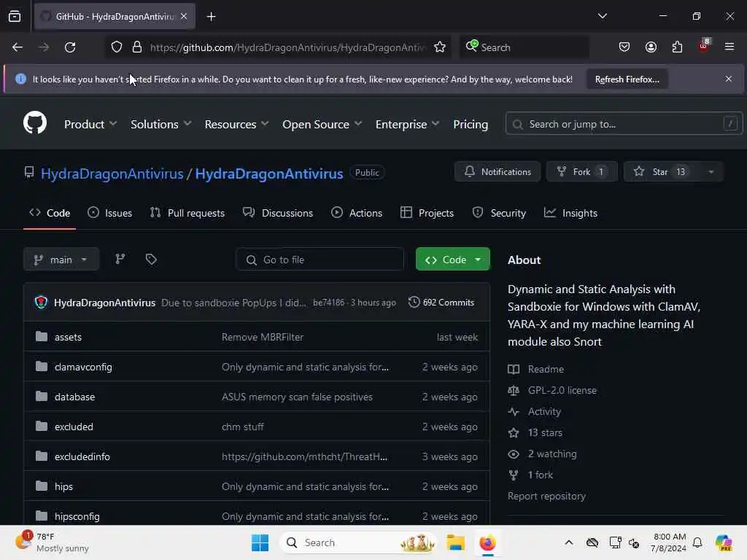Screen dimensions: 747x560
Task: Click the Report repository link
Action: (546, 496)
